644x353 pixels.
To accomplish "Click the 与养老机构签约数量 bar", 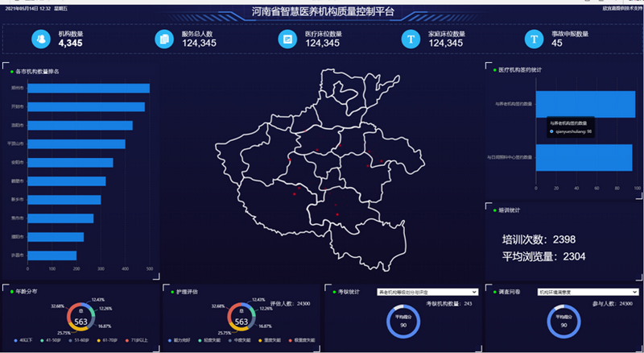I will [584, 104].
